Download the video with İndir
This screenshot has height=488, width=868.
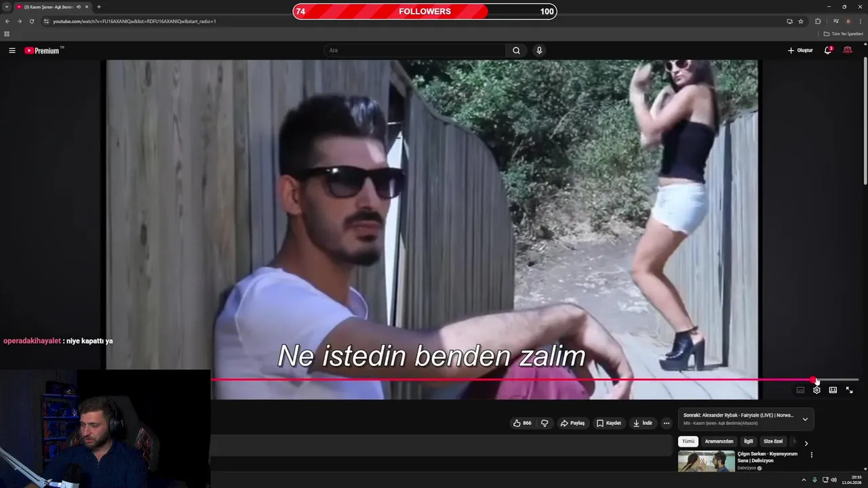tap(643, 423)
